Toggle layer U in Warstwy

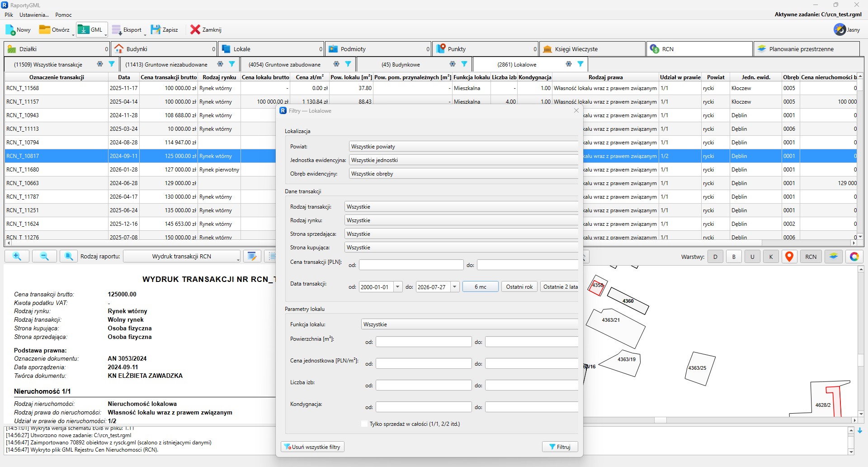click(x=752, y=257)
